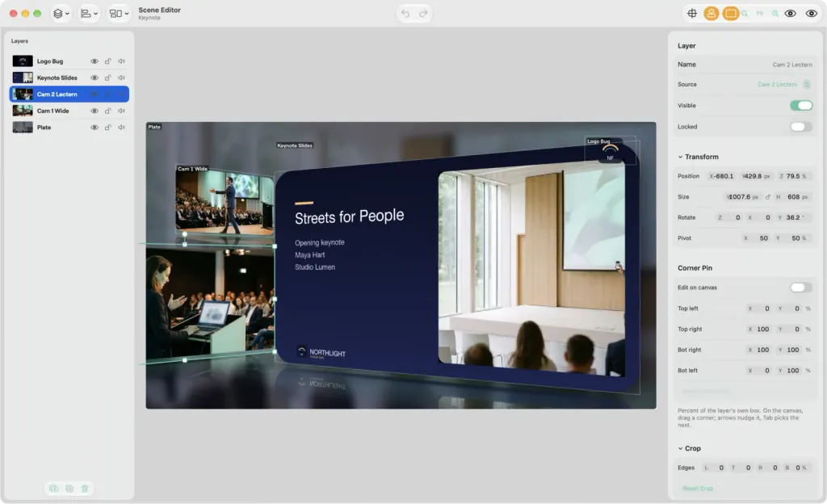Image resolution: width=827 pixels, height=504 pixels.
Task: Click the undo arrow button
Action: pyautogui.click(x=405, y=14)
